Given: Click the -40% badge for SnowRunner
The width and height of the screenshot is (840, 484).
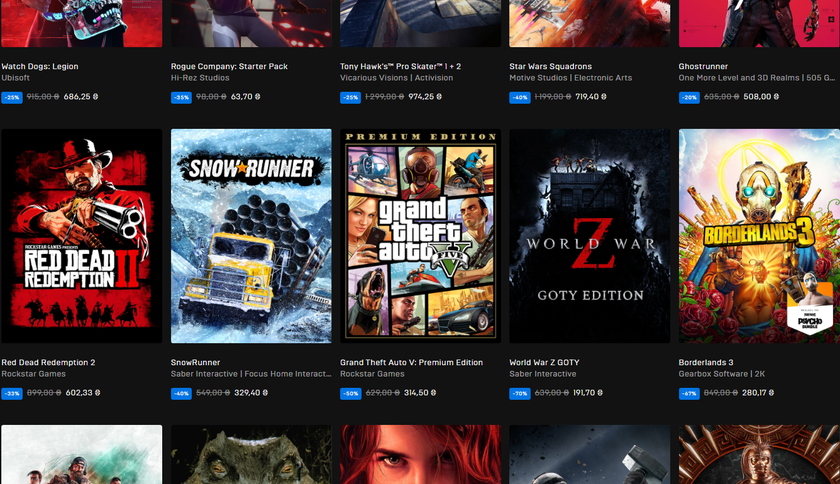Looking at the screenshot, I should point(181,393).
